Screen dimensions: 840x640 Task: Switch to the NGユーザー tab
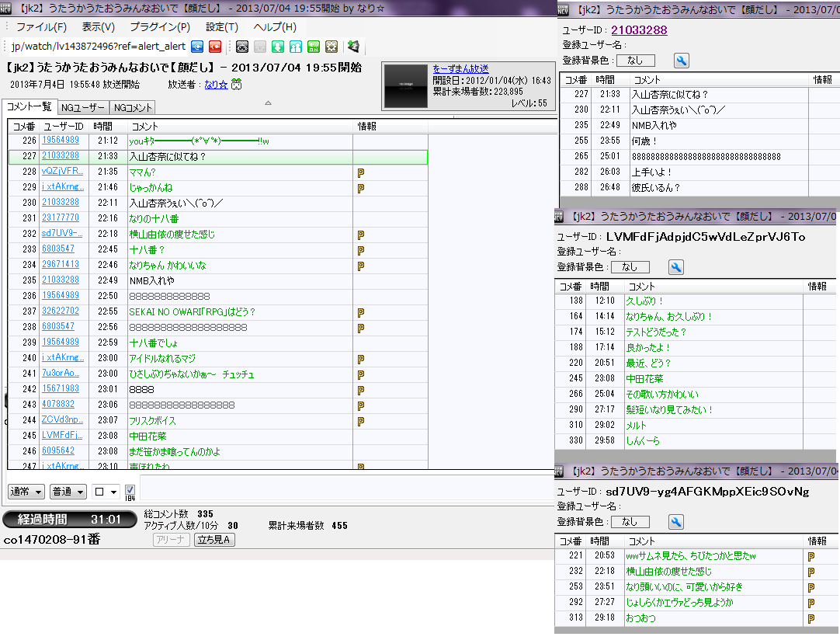point(84,107)
